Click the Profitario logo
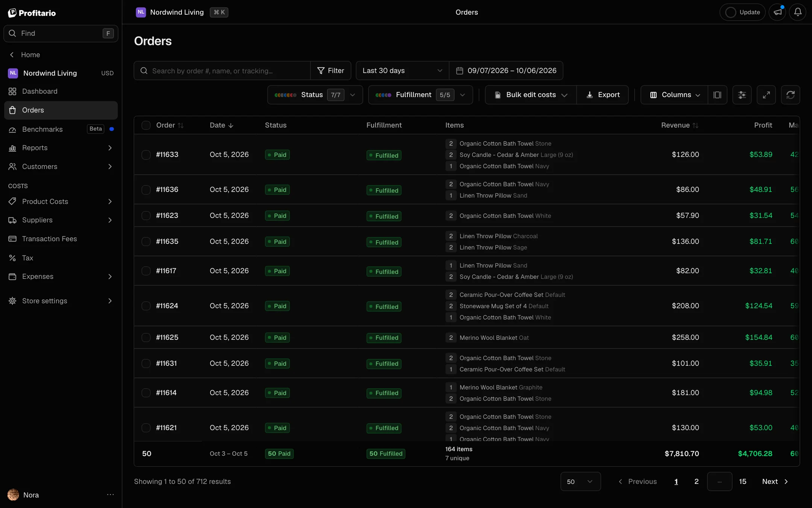 32,13
